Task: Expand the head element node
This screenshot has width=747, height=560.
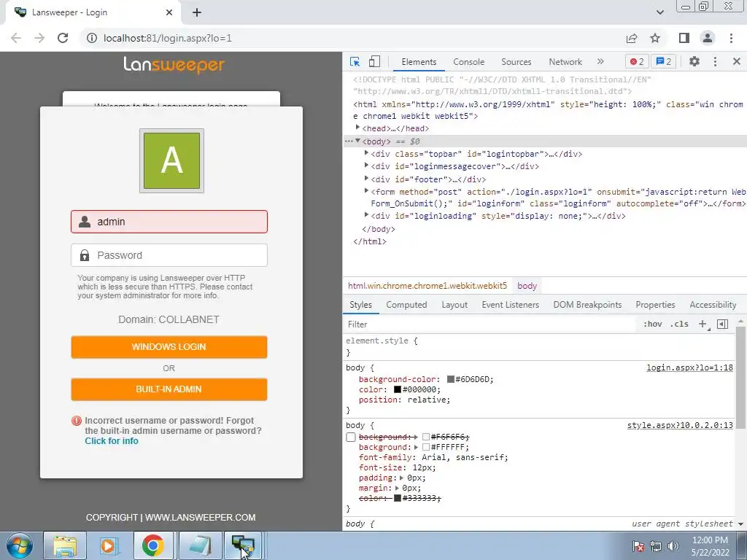Action: tap(357, 128)
